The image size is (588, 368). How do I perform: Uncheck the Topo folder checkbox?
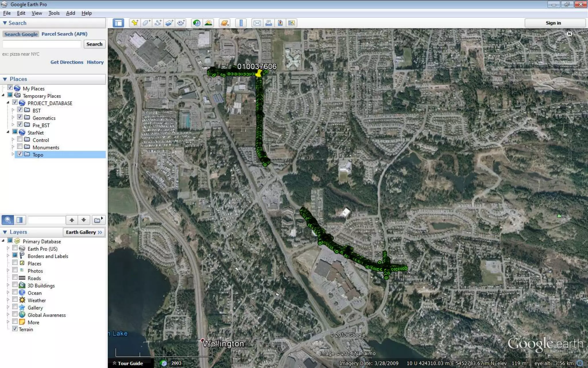(20, 154)
